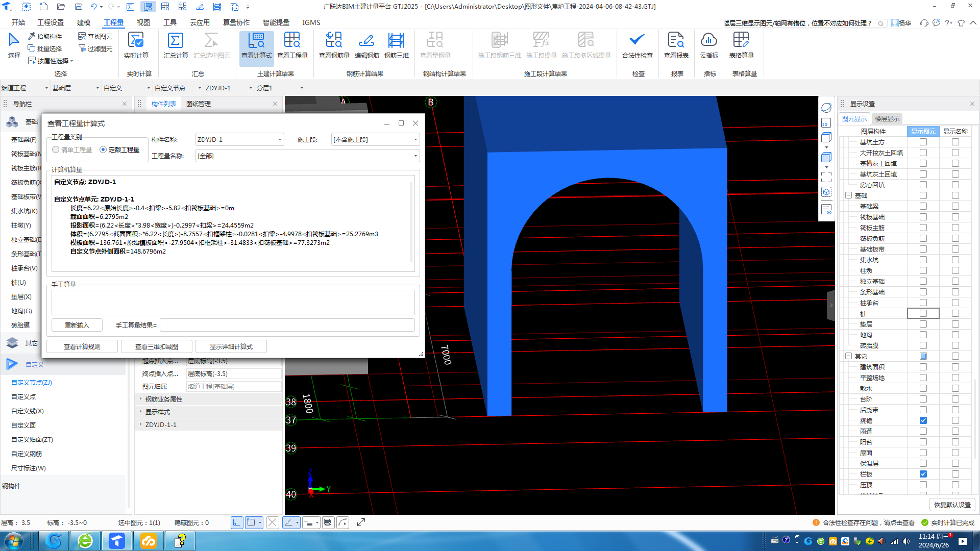Click the fullscreen corners icon beside viewport

[x=826, y=177]
